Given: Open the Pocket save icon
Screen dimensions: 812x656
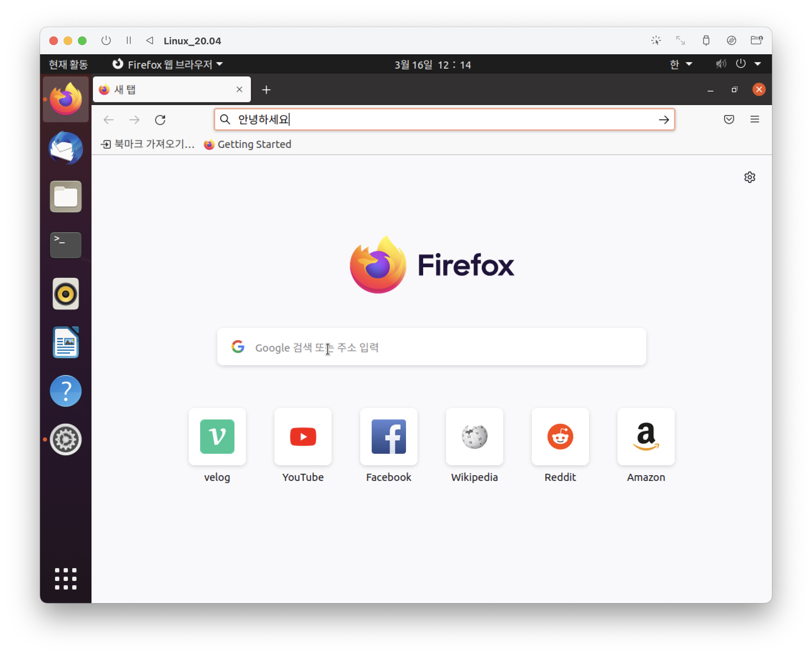Looking at the screenshot, I should 729,119.
